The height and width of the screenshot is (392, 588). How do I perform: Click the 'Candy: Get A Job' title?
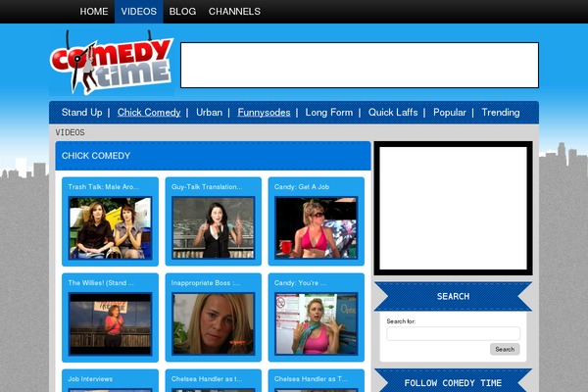[302, 187]
